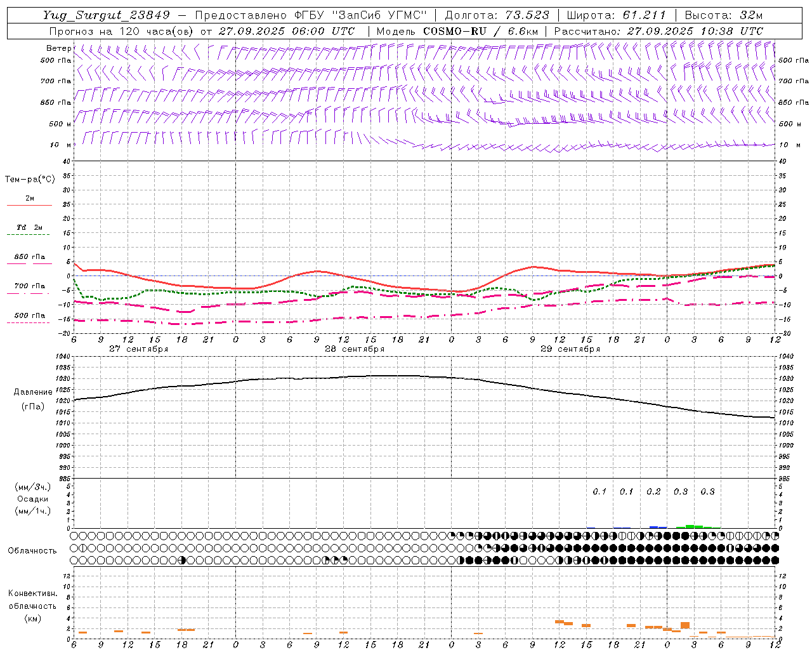Image resolution: width=812 pixels, height=650 pixels.
Task: Click the 28 сентября date label
Action: pos(355,349)
